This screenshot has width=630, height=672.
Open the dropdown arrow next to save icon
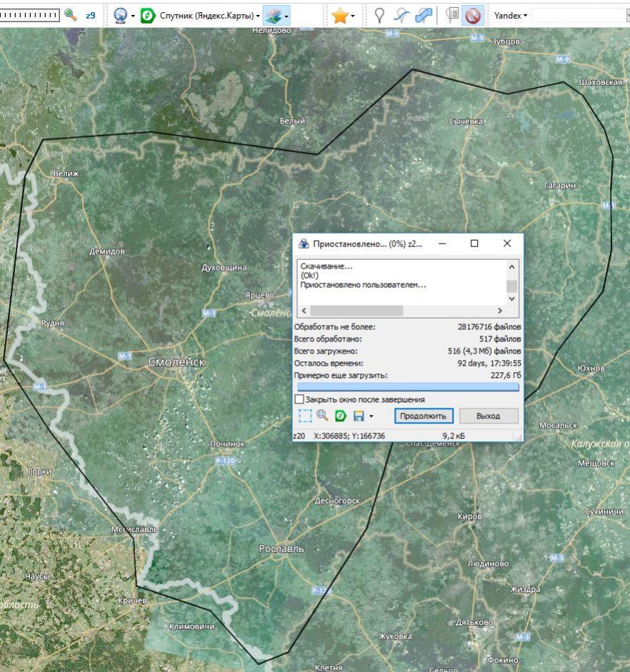pos(371,416)
